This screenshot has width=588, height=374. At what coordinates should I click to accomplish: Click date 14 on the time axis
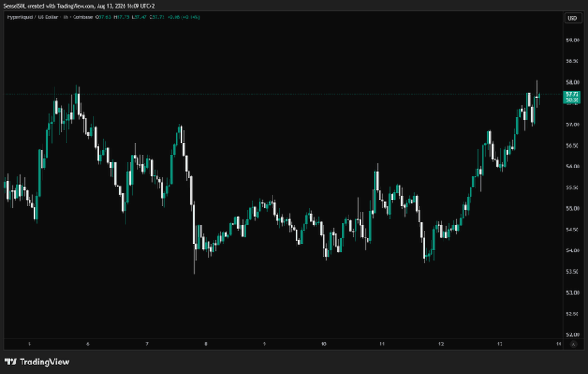(559, 344)
